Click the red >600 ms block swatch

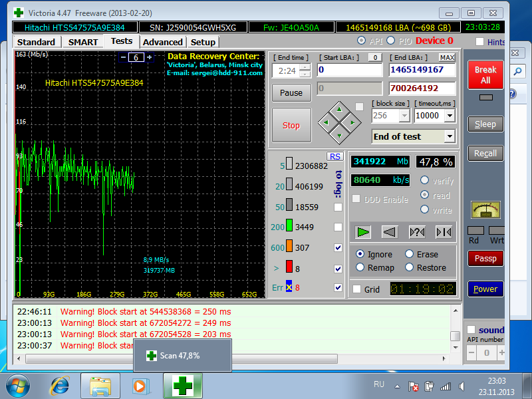[x=289, y=267]
